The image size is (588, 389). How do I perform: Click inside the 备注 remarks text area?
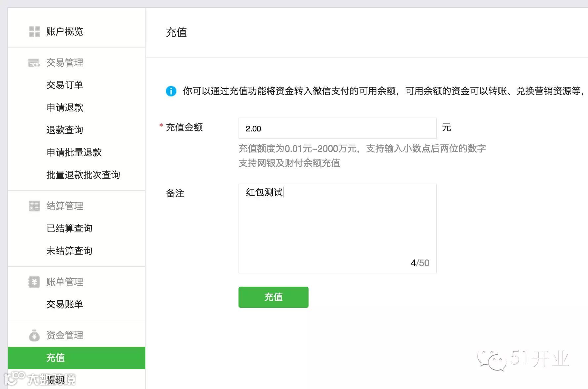pos(337,228)
